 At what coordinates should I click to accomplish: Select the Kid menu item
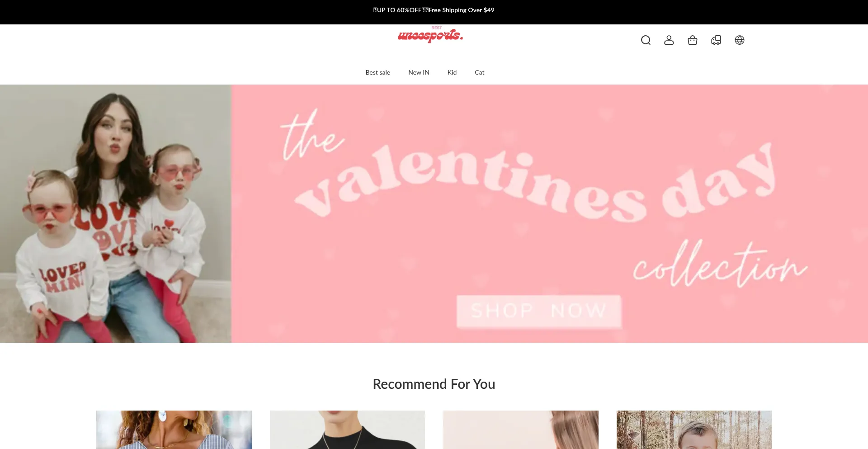coord(452,72)
